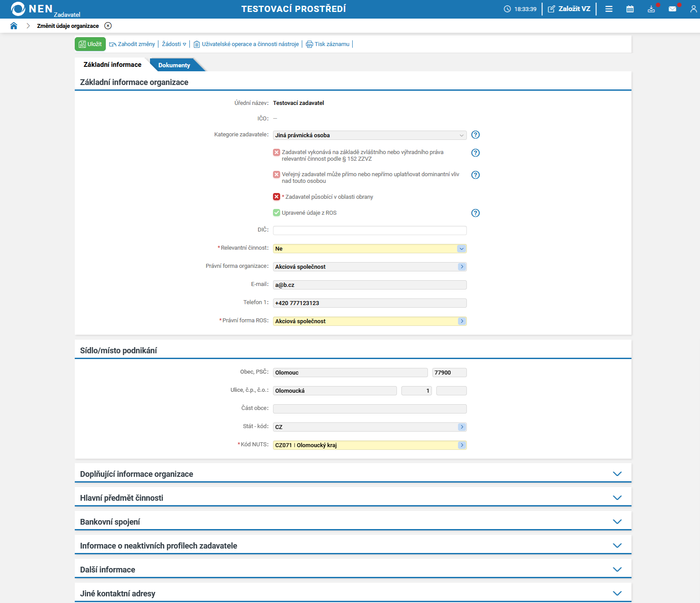
Task: Open the Kategorie zadavatele dropdown
Action: [x=369, y=135]
